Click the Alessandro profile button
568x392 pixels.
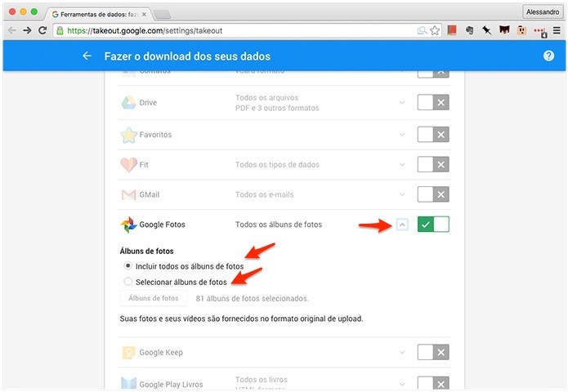point(543,12)
